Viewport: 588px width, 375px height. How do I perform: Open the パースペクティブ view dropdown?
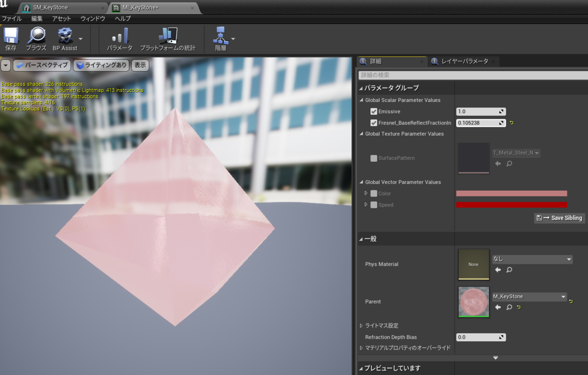tap(42, 65)
